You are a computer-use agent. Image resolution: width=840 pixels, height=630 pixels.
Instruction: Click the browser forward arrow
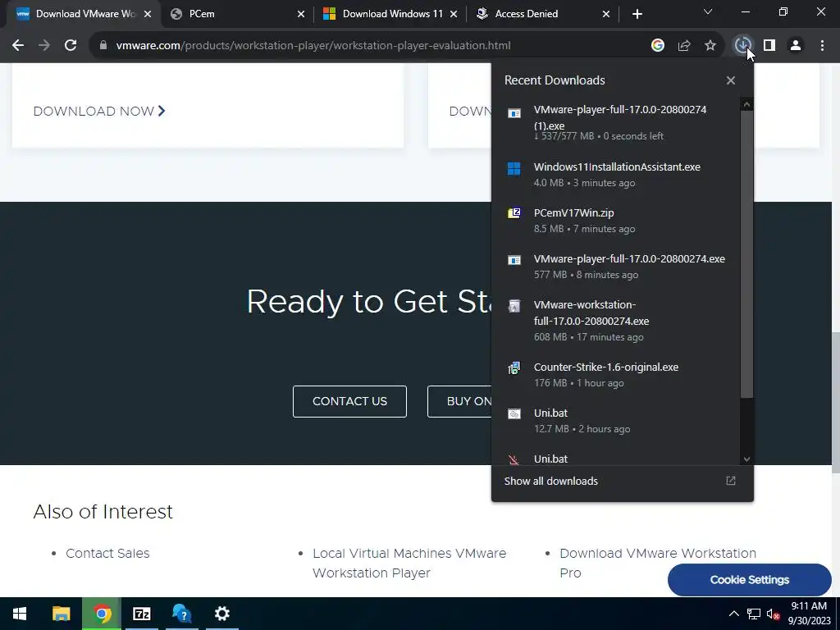[44, 46]
